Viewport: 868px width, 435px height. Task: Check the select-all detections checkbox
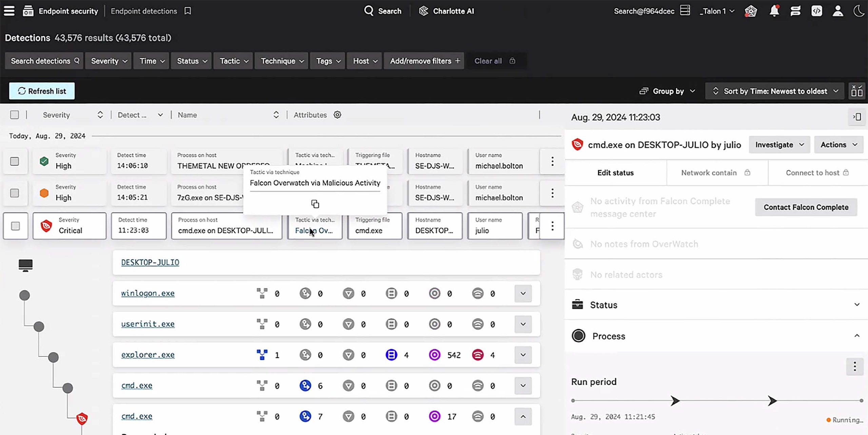tap(14, 115)
